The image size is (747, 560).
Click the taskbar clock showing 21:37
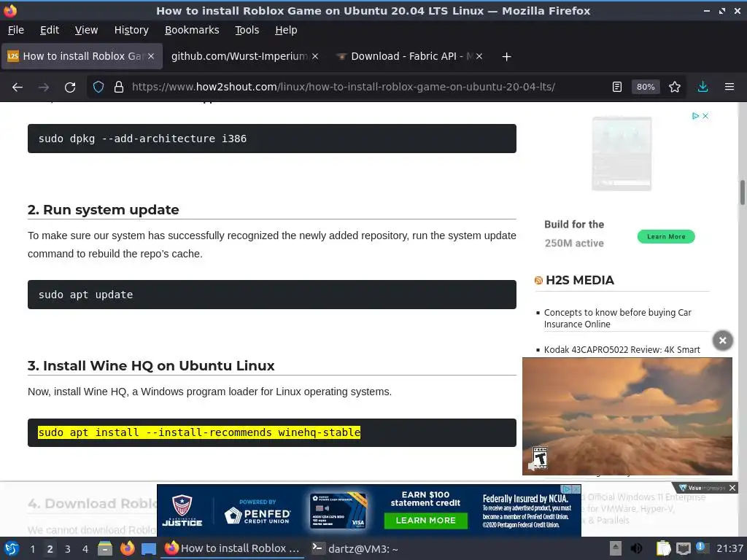pos(729,548)
